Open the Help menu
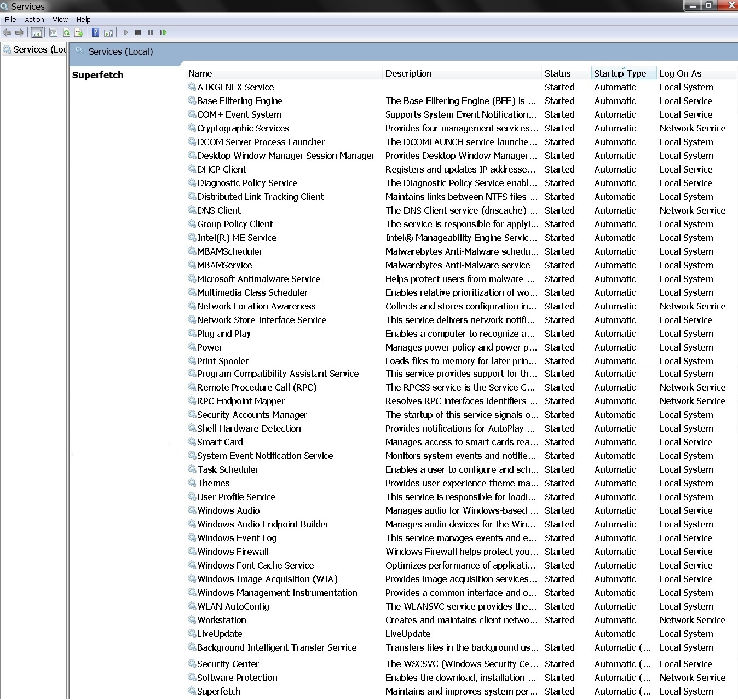 [84, 19]
